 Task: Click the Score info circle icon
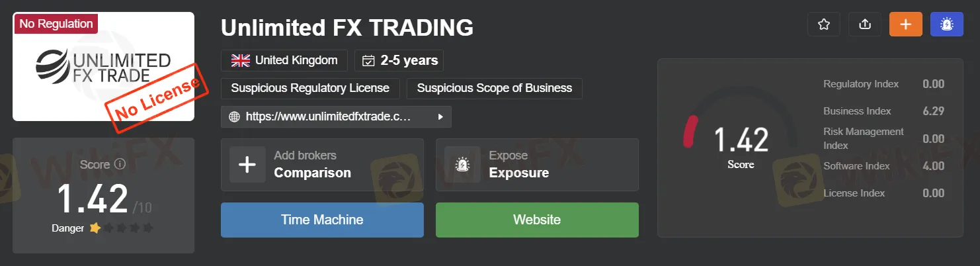pyautogui.click(x=120, y=164)
